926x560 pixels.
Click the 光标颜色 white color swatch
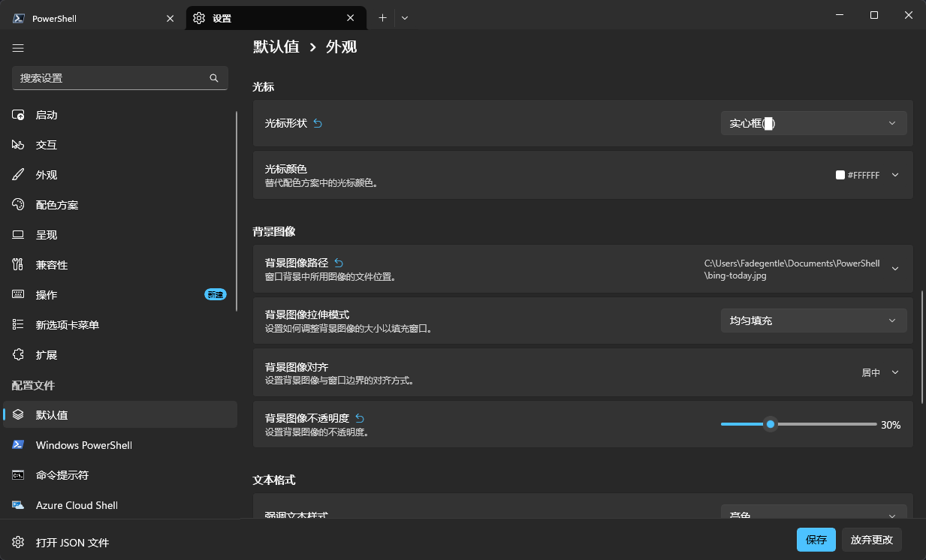coord(840,175)
